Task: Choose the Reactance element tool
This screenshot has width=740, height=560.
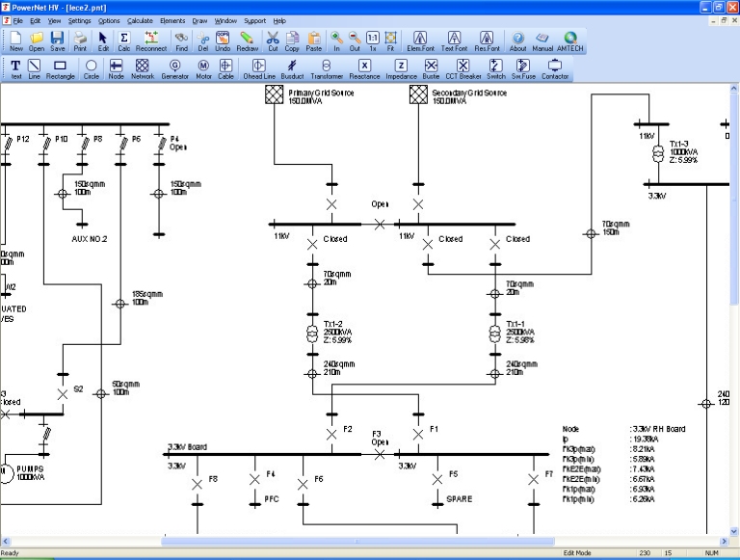Action: [x=364, y=69]
